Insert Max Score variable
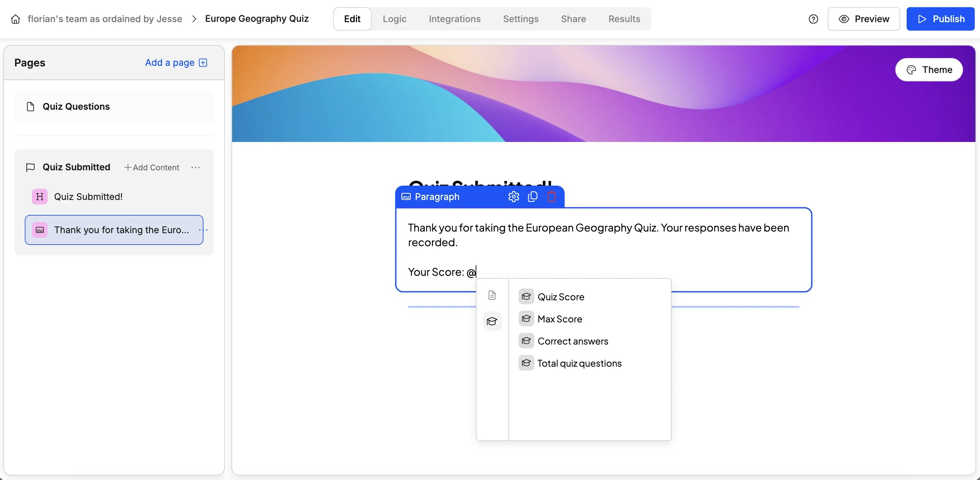Viewport: 980px width, 480px height. tap(560, 319)
